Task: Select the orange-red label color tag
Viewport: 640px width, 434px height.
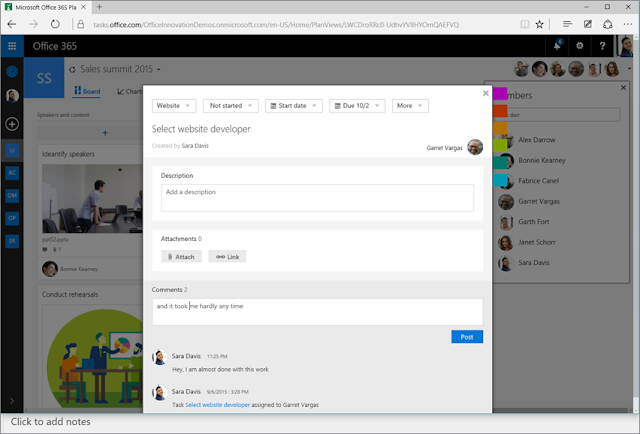Action: pos(500,111)
